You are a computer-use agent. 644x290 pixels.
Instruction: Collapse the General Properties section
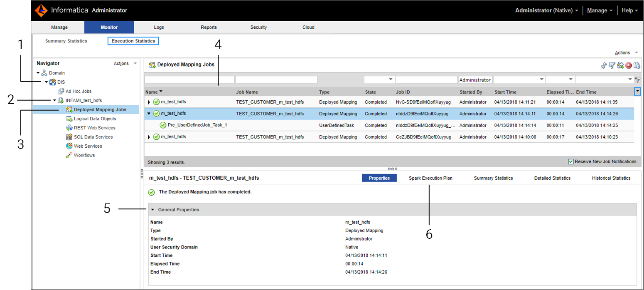pos(152,210)
